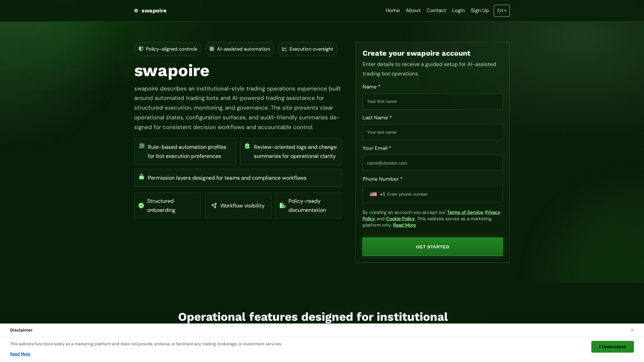The height and width of the screenshot is (362, 644).
Task: Click the US flag country selector
Action: point(373,194)
